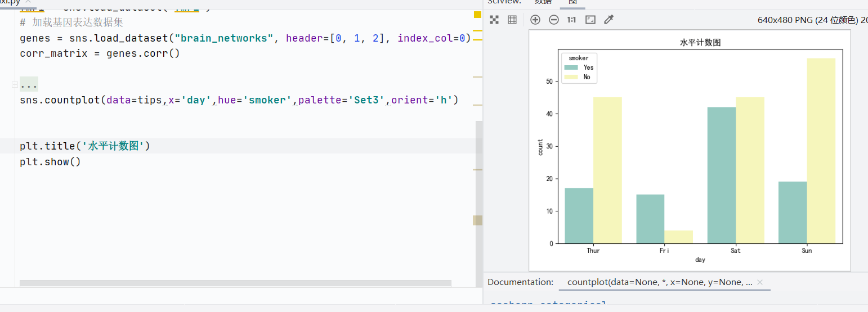Click the .py editor file tab
Screen dimensions: 868x312
[11, 2]
